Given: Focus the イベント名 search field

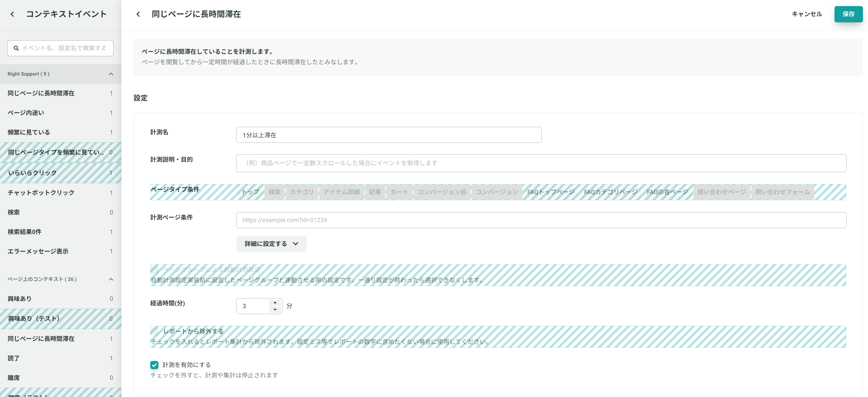Looking at the screenshot, I should pyautogui.click(x=60, y=48).
